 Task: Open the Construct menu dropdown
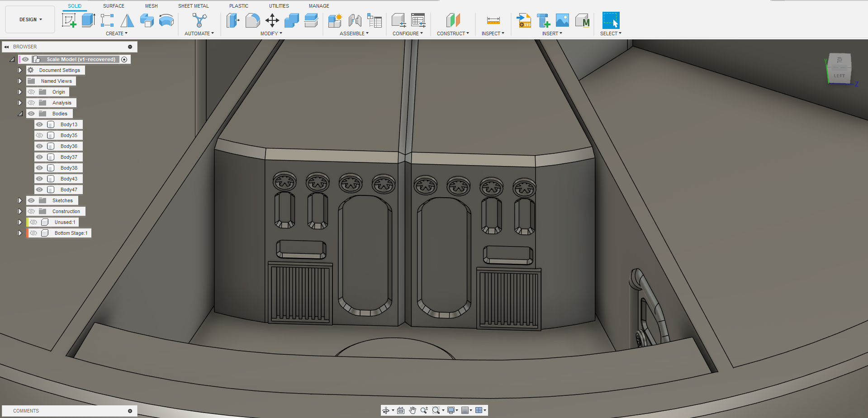[x=453, y=33]
